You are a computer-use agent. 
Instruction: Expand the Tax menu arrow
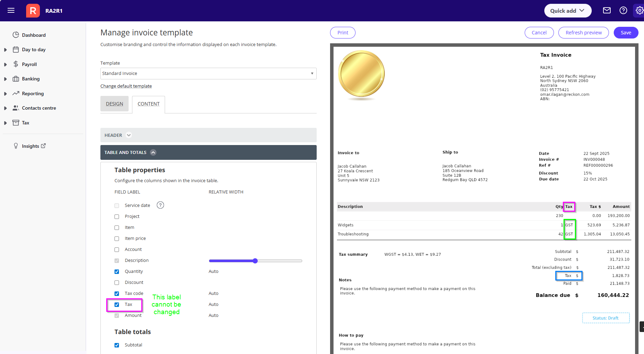pos(6,123)
